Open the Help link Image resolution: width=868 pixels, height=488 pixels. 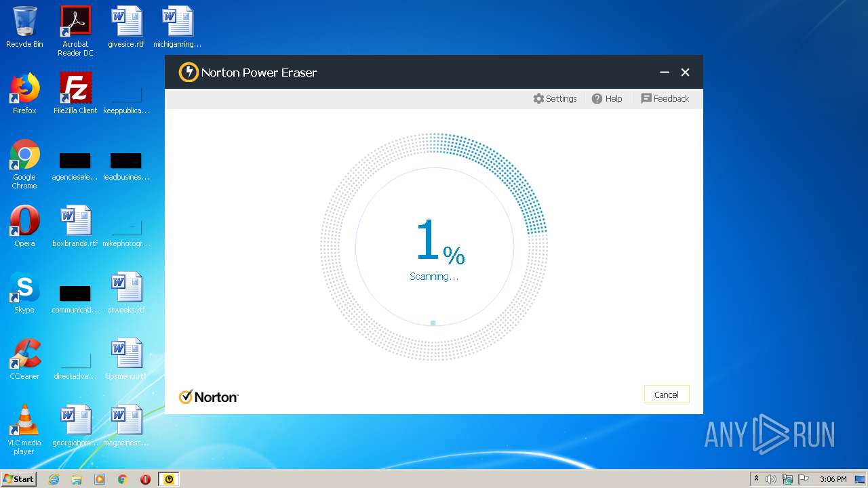point(606,98)
